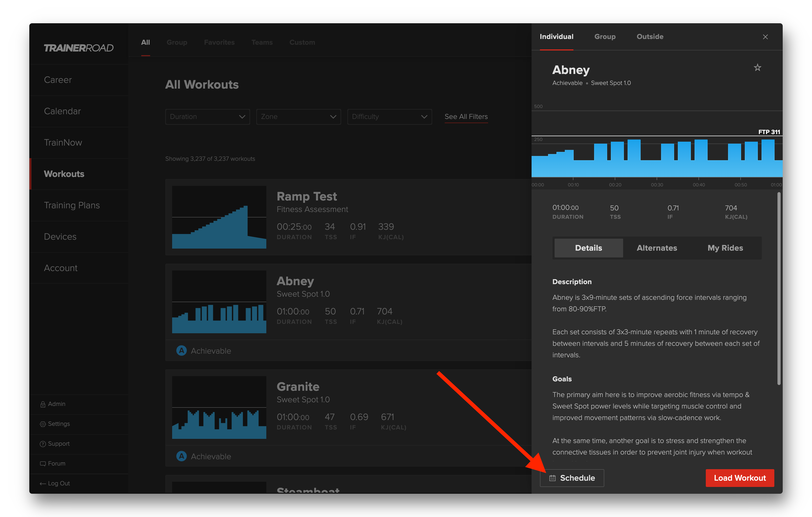Open Account in the sidebar
The image size is (812, 517).
[79, 268]
